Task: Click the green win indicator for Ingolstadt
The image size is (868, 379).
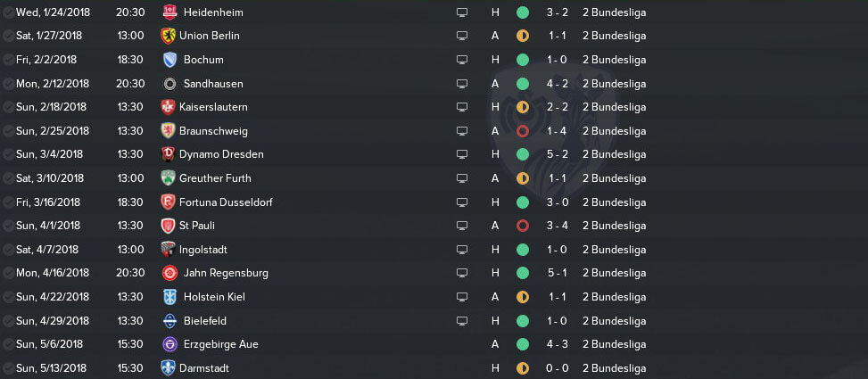Action: pyautogui.click(x=523, y=250)
